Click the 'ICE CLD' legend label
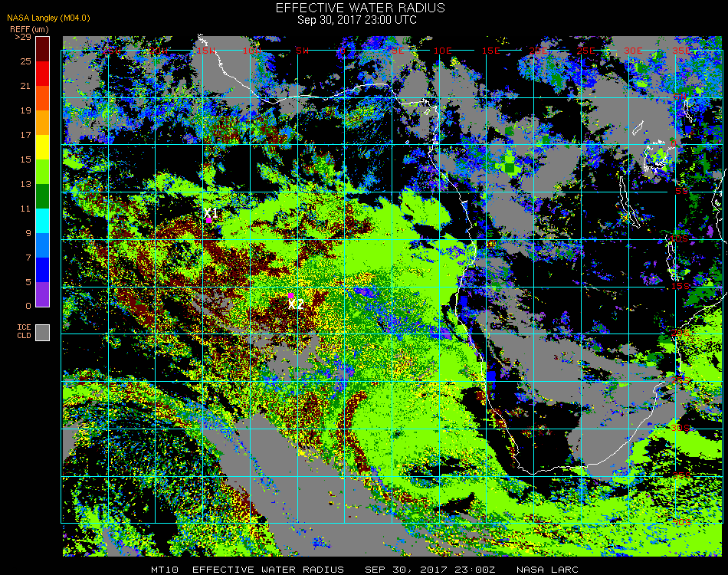Screen dimensions: 728x575 (x=25, y=332)
